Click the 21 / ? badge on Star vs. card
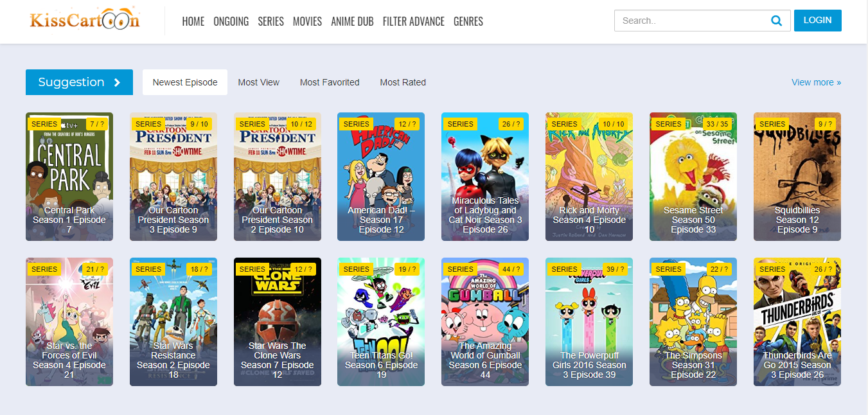This screenshot has width=868, height=415. 95,269
